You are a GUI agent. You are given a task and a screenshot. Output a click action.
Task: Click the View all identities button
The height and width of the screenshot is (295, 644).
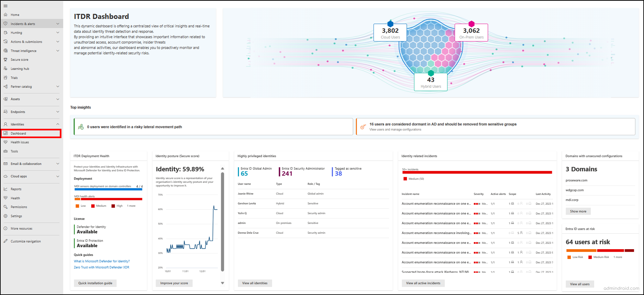click(x=255, y=283)
